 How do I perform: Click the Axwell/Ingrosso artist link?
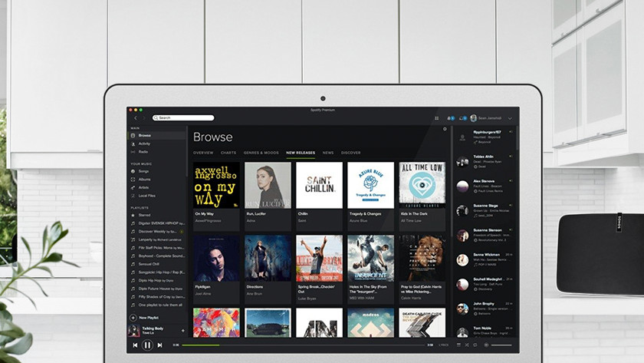coord(208,221)
